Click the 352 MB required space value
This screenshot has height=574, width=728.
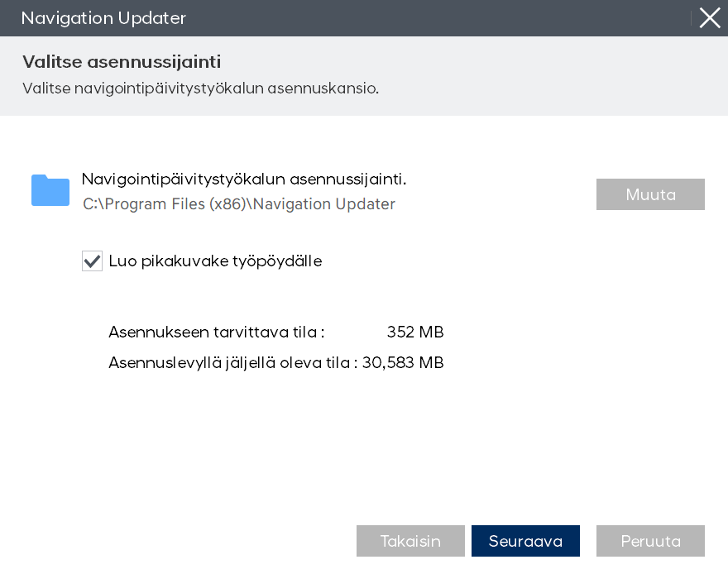coord(415,332)
